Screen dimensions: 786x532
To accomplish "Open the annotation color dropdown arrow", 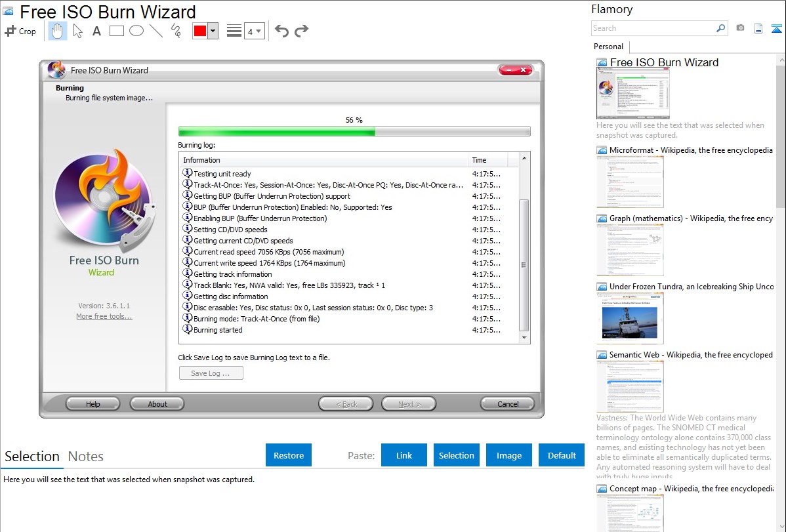I will tap(213, 31).
